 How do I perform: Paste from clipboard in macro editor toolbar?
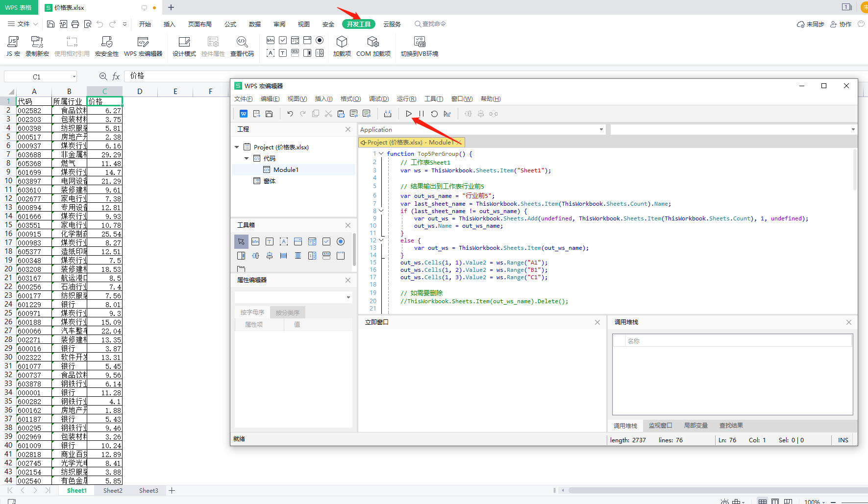(x=341, y=114)
